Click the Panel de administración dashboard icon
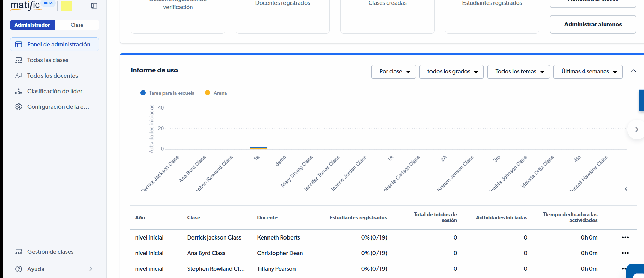644x278 pixels. pos(19,44)
